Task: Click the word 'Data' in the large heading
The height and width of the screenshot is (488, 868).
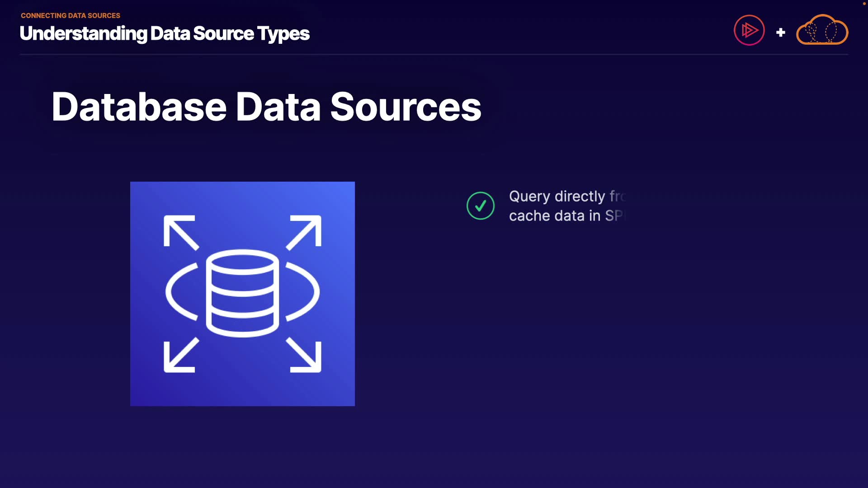Action: tap(278, 107)
